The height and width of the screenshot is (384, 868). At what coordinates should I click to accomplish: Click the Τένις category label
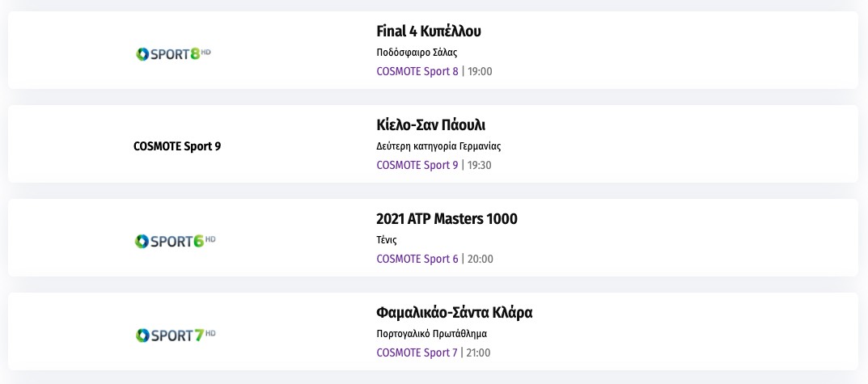387,240
